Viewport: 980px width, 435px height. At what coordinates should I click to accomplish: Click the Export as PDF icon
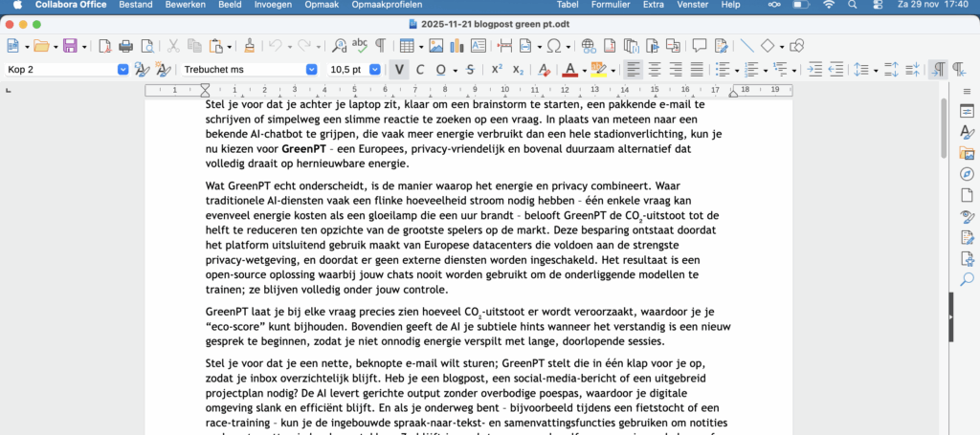tap(105, 46)
